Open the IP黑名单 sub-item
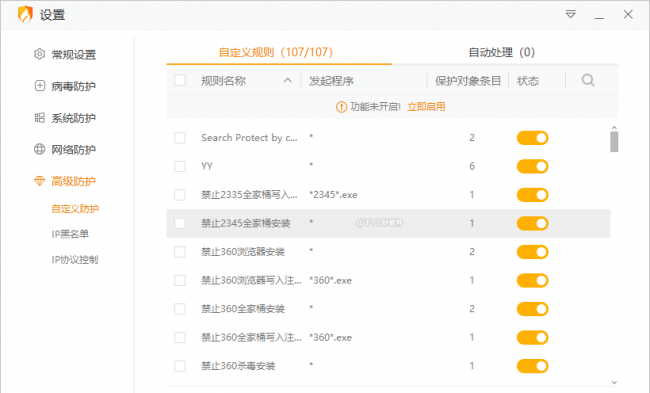The image size is (650, 393). [x=70, y=234]
